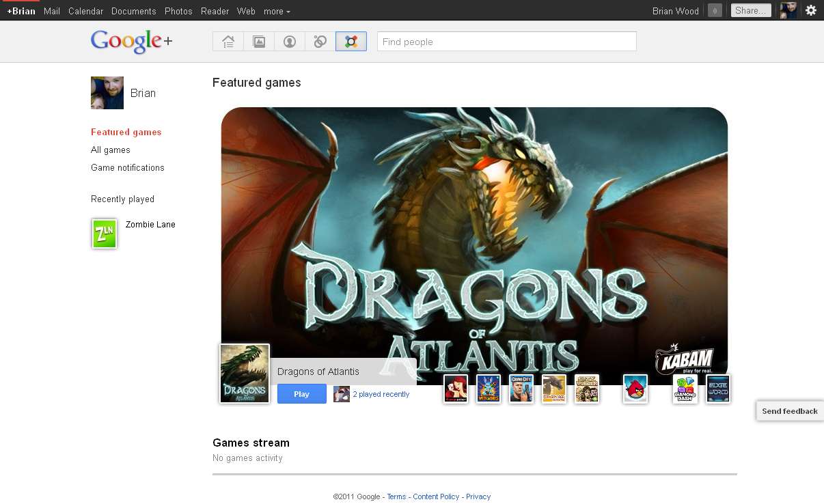
Task: Click the Kabam logo on the banner
Action: (x=685, y=359)
